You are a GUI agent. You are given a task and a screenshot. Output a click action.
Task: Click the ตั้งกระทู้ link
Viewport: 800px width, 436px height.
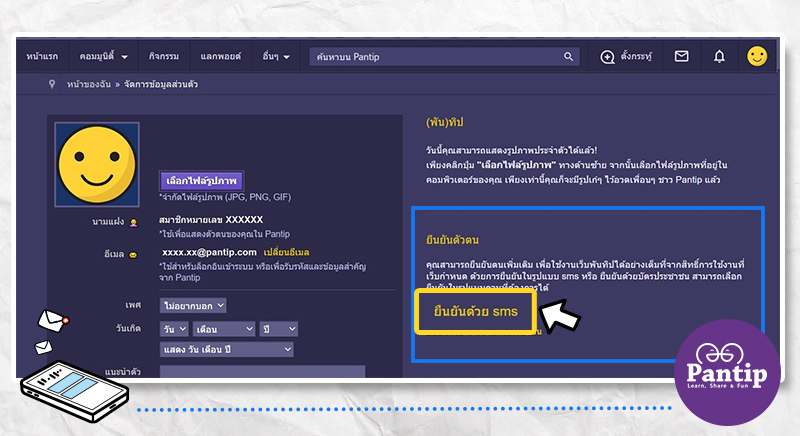pyautogui.click(x=636, y=56)
